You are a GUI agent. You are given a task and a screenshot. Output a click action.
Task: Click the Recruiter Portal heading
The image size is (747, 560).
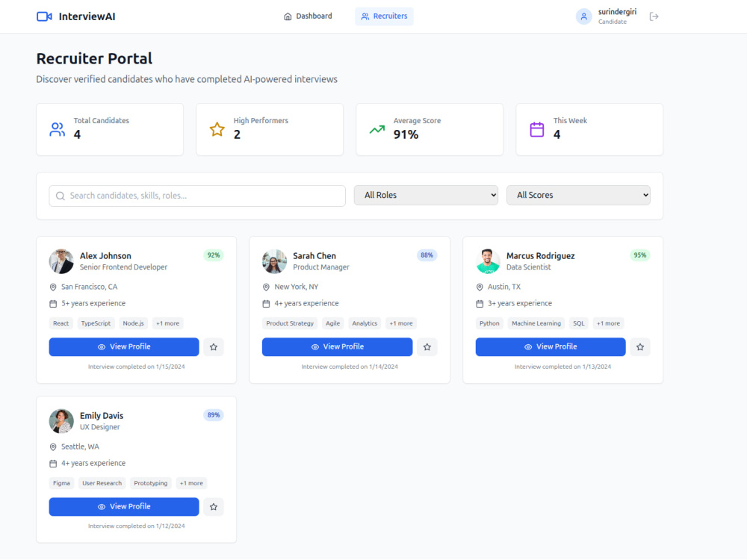(94, 58)
